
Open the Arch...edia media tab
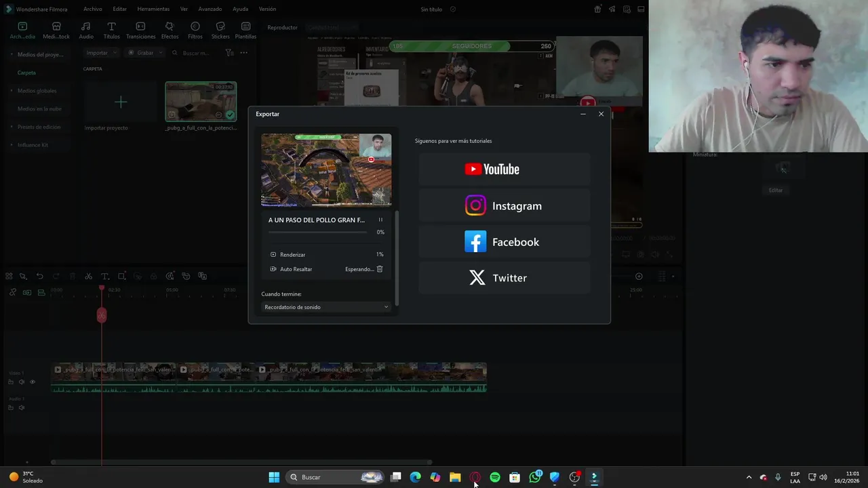point(22,30)
